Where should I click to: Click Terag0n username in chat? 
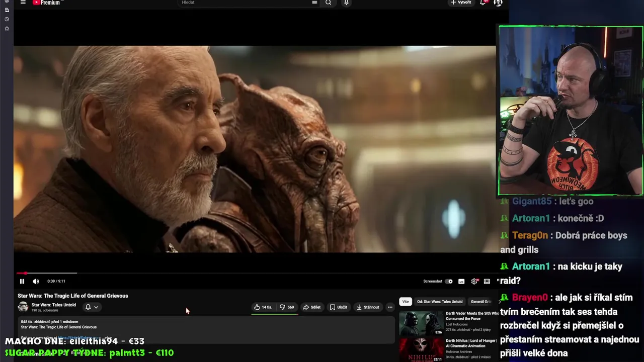529,236
